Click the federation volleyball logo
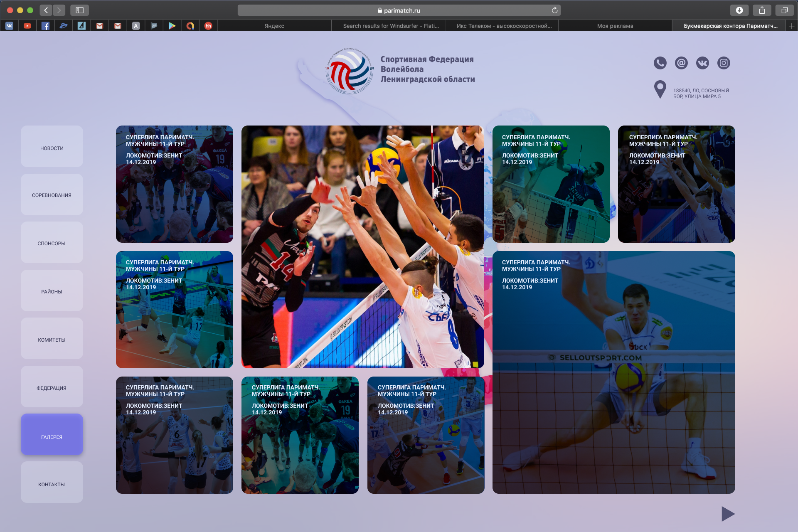Image resolution: width=798 pixels, height=532 pixels. (349, 71)
